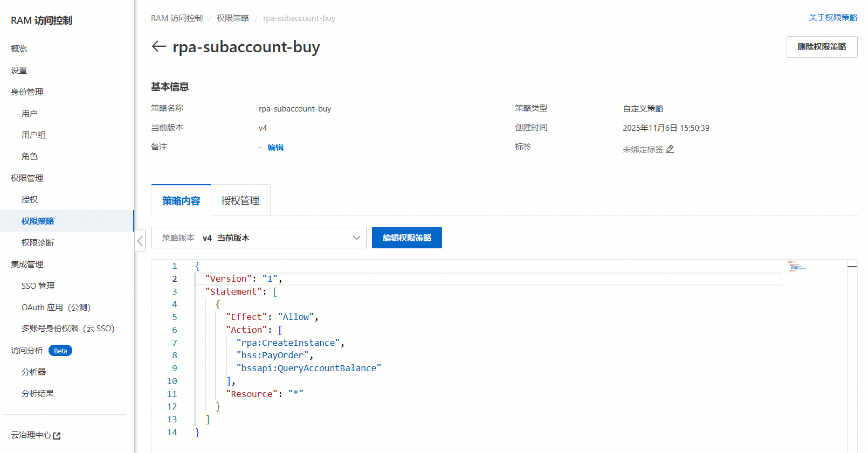The width and height of the screenshot is (868, 453).
Task: Click the 编辑权限策略 button
Action: point(407,238)
